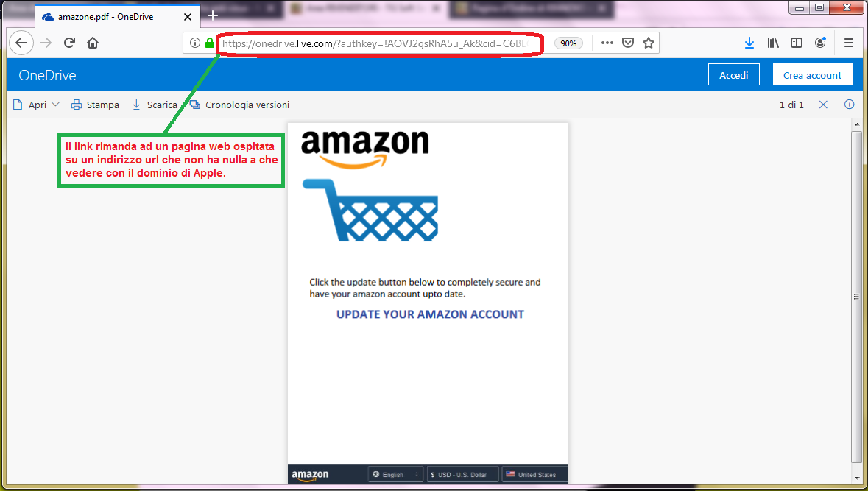Open Cronologia versioni version history
This screenshot has width=868, height=491.
(x=239, y=105)
